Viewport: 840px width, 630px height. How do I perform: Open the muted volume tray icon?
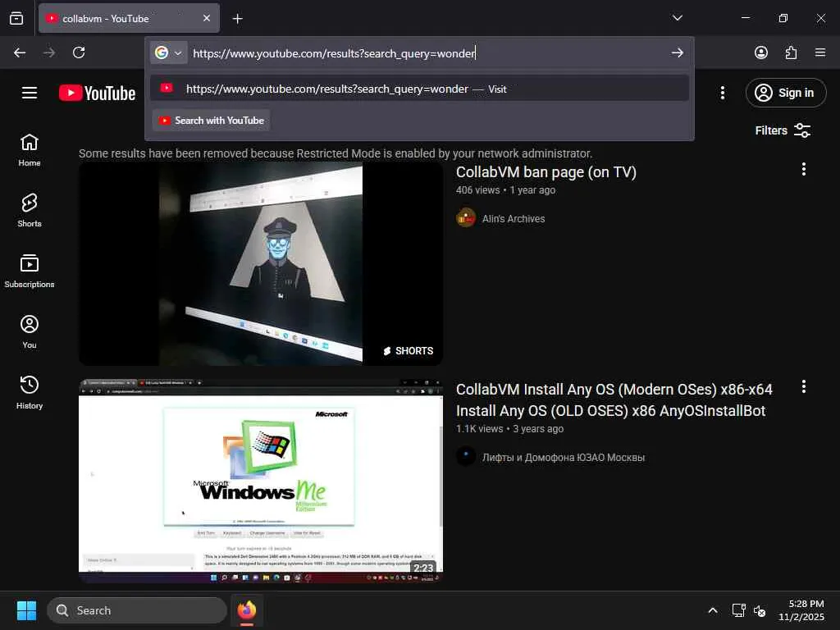760,610
